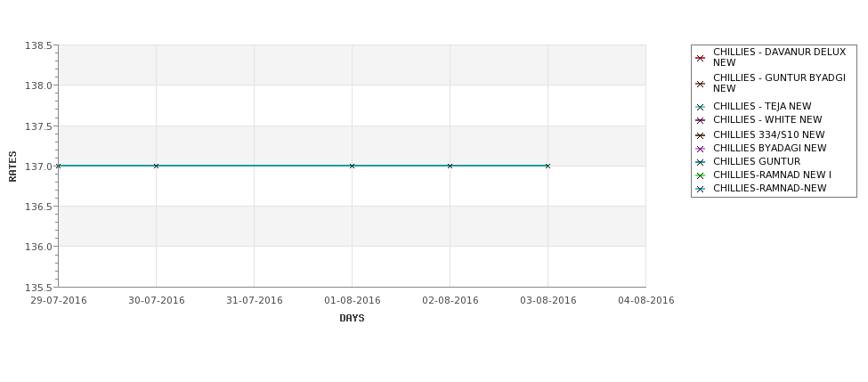
Task: Click the CHILLIES - TEJA NEW legend label
Action: pos(762,106)
